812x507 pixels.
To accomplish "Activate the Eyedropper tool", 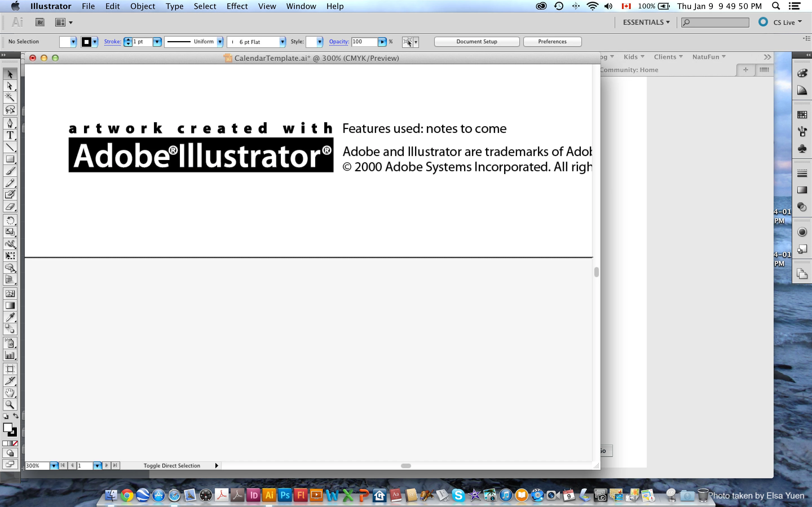I will coord(10,317).
